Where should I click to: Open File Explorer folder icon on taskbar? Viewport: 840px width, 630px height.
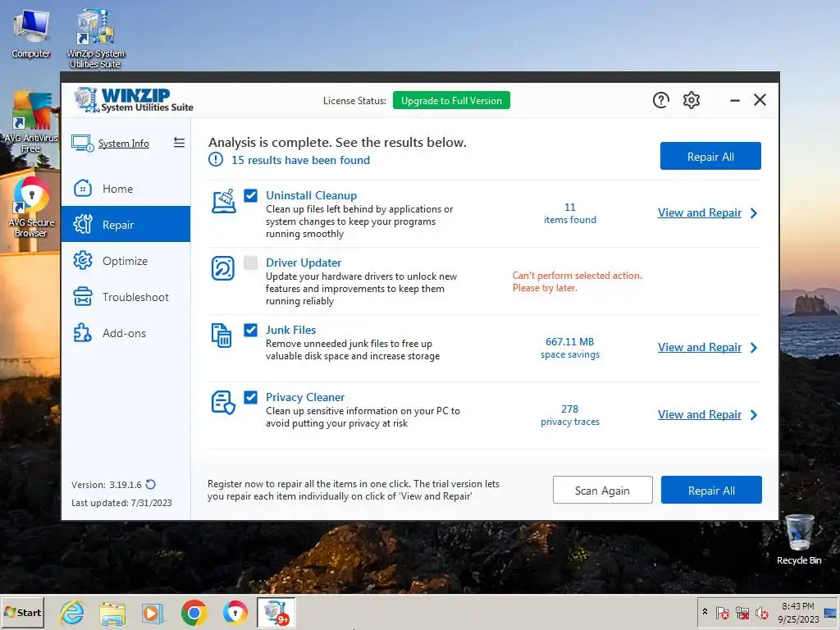click(x=112, y=613)
